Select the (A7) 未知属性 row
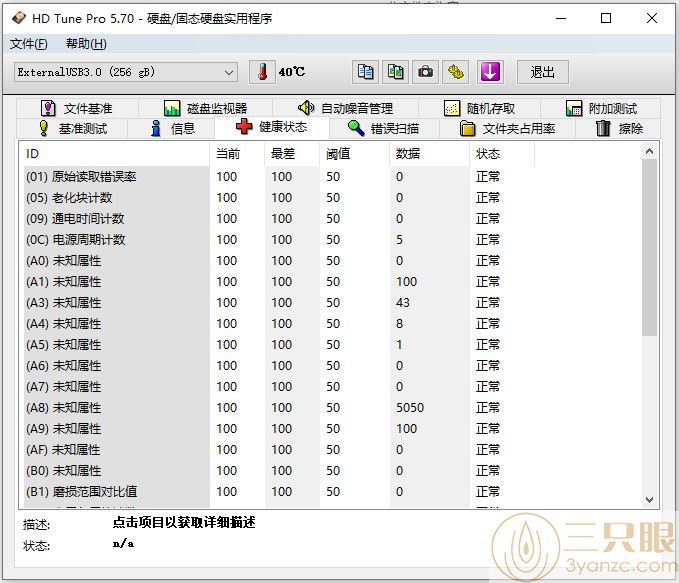 (x=277, y=387)
